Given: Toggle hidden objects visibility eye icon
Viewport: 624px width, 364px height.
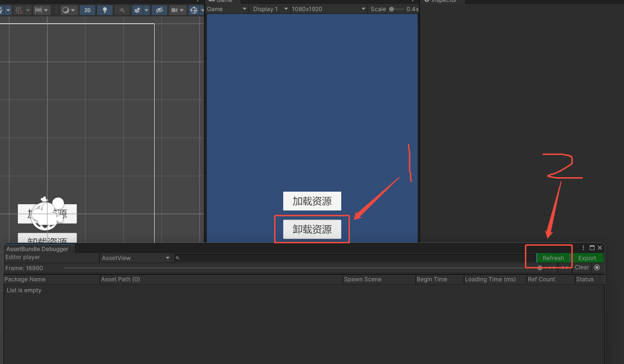Looking at the screenshot, I should [x=160, y=10].
